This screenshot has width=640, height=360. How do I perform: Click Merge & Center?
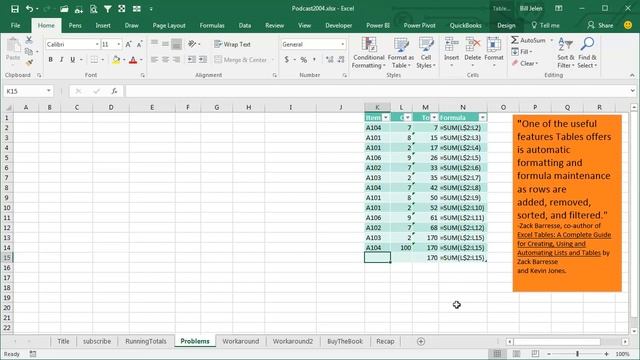[241, 60]
